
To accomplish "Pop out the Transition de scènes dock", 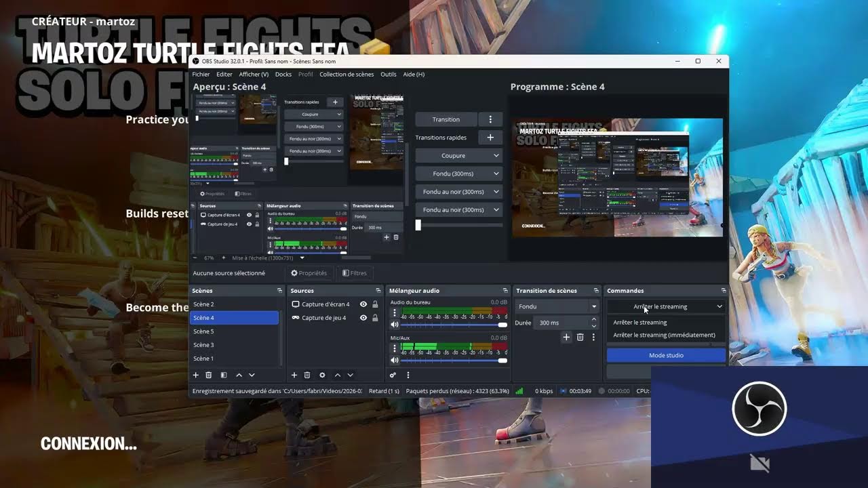I will tap(596, 291).
